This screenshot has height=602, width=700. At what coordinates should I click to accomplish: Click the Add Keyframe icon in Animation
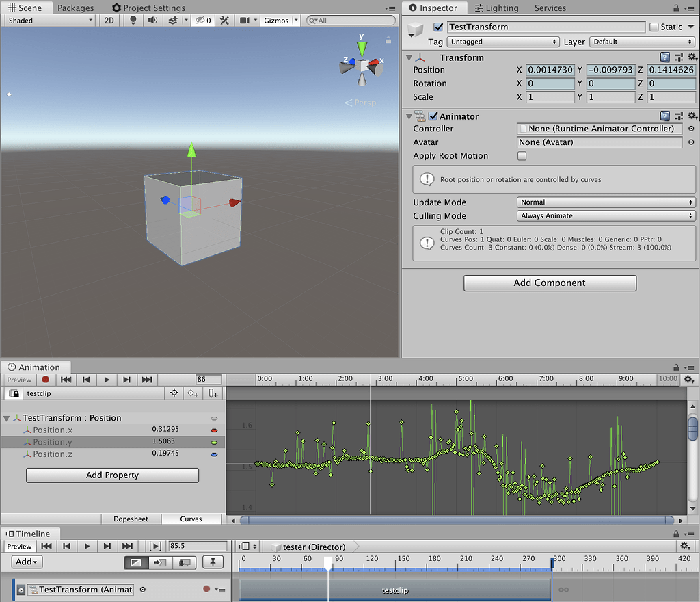(x=193, y=393)
